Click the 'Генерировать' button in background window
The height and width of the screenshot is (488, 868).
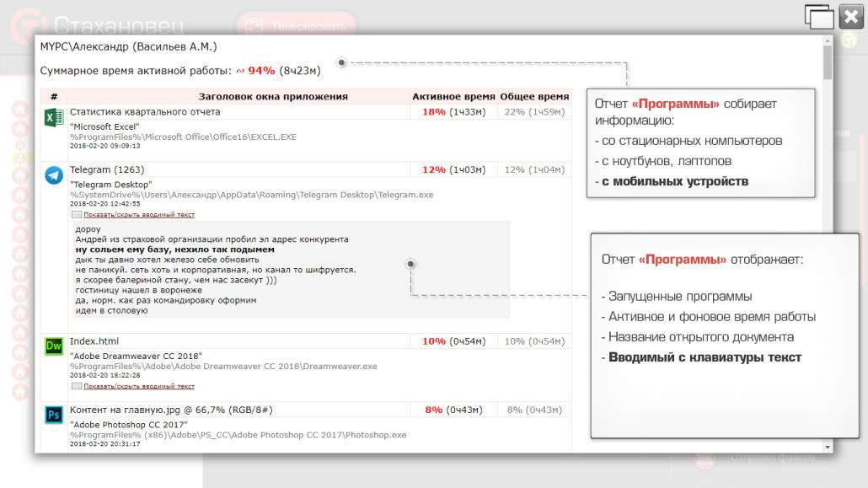pyautogui.click(x=297, y=25)
